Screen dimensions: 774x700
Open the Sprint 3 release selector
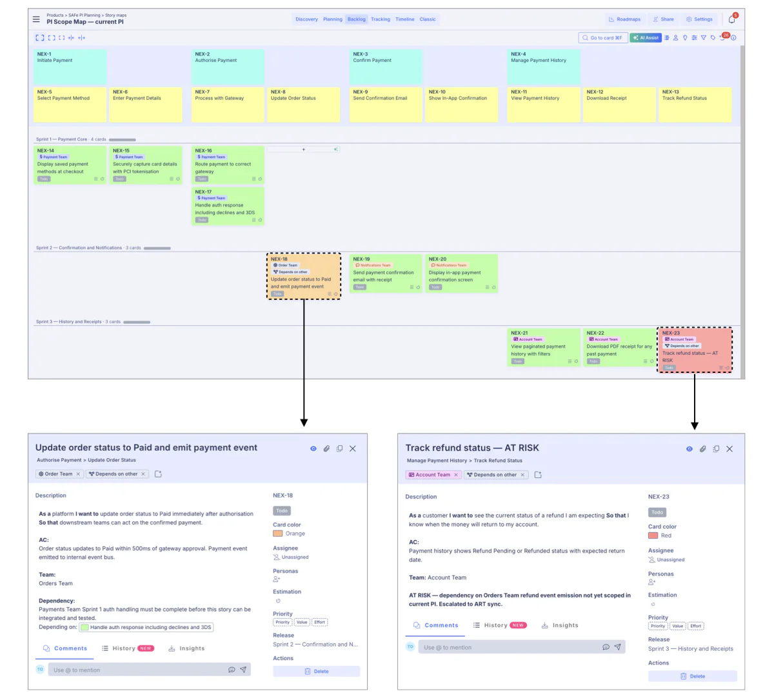click(691, 649)
